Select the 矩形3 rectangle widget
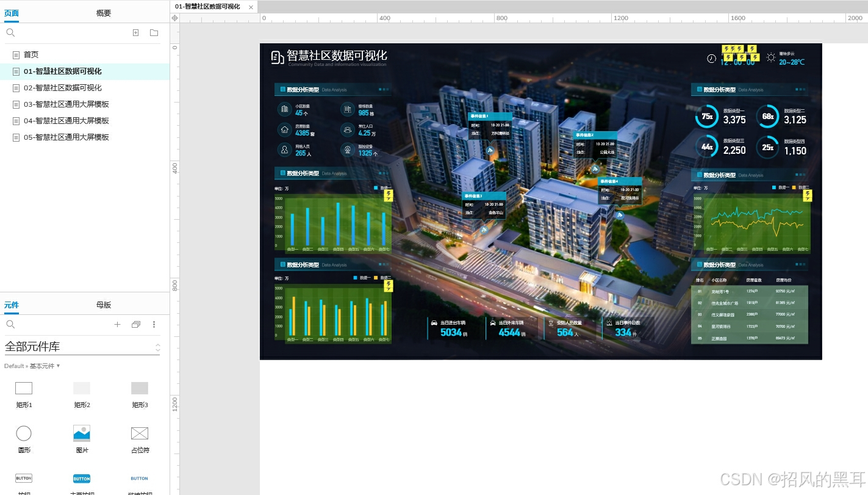The height and width of the screenshot is (495, 868). (140, 388)
